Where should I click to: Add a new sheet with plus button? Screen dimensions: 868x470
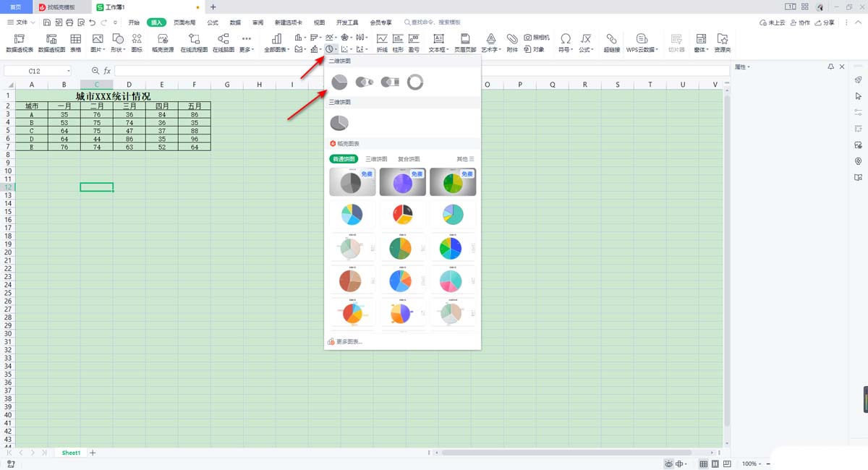pyautogui.click(x=93, y=453)
